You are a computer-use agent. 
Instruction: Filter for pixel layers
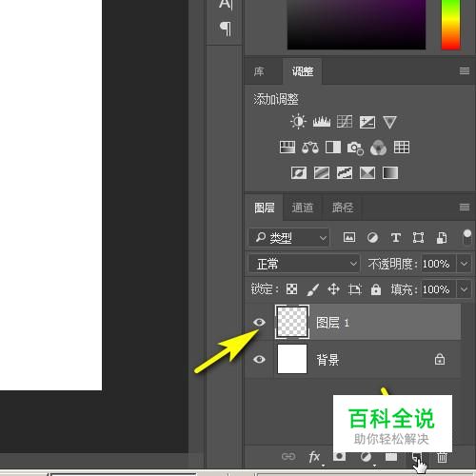(x=349, y=237)
